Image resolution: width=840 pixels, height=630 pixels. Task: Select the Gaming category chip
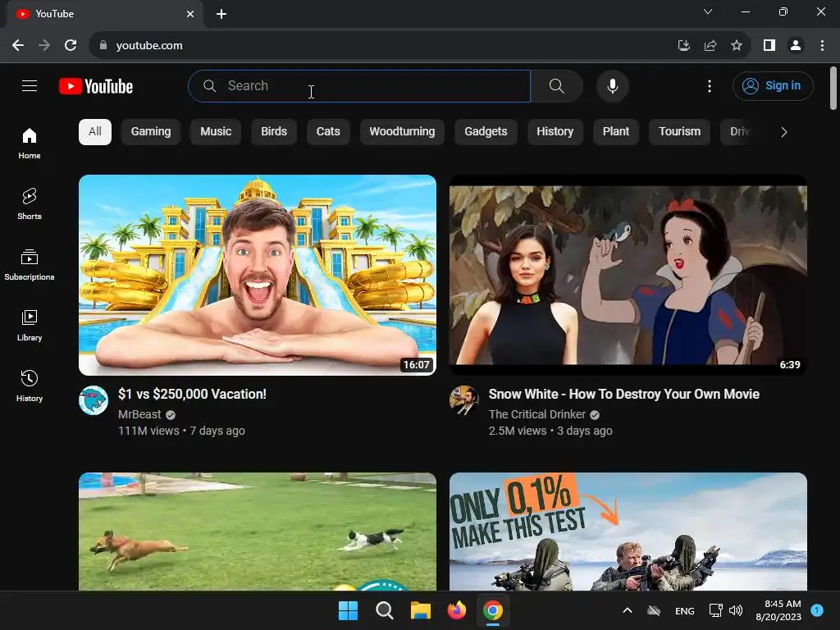151,132
